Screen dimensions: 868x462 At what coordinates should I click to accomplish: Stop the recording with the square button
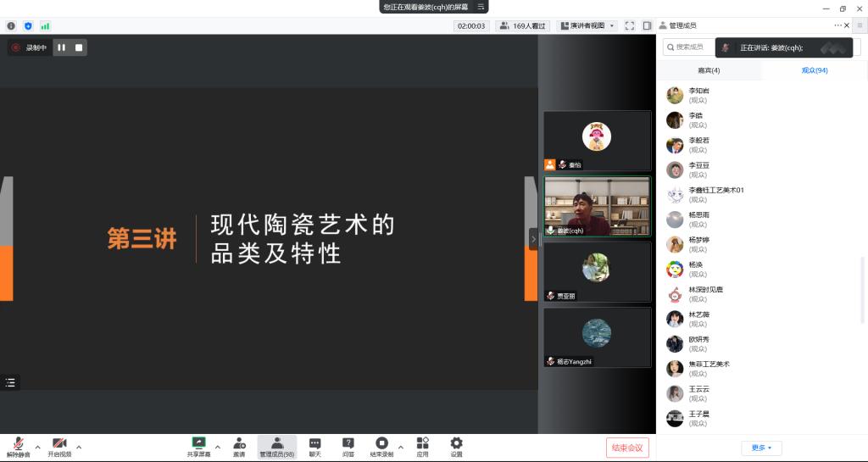(x=79, y=47)
